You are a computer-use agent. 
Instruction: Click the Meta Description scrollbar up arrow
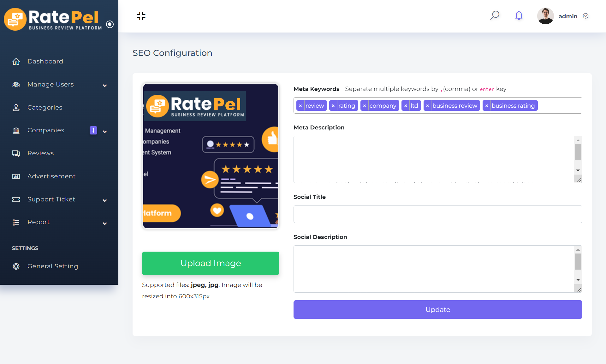click(578, 140)
